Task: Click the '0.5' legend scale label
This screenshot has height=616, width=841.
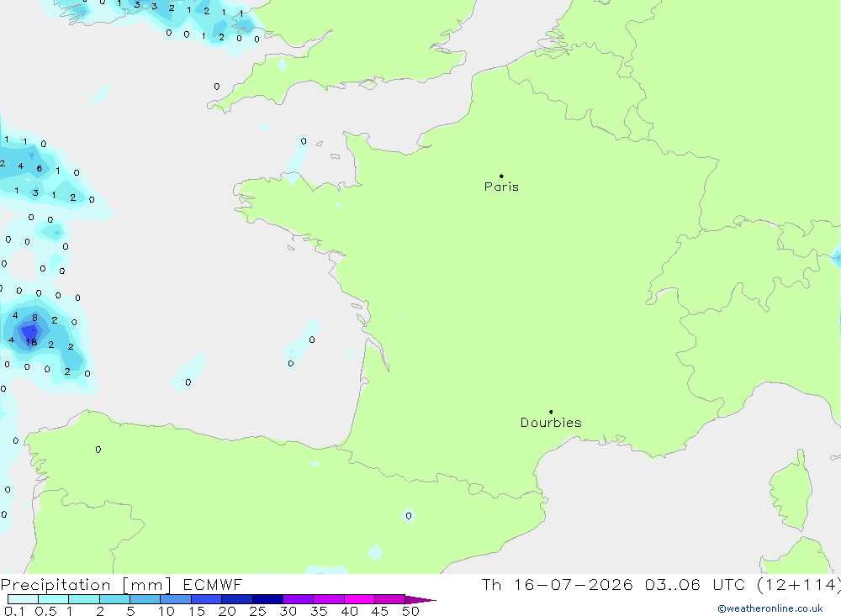Action: click(45, 611)
